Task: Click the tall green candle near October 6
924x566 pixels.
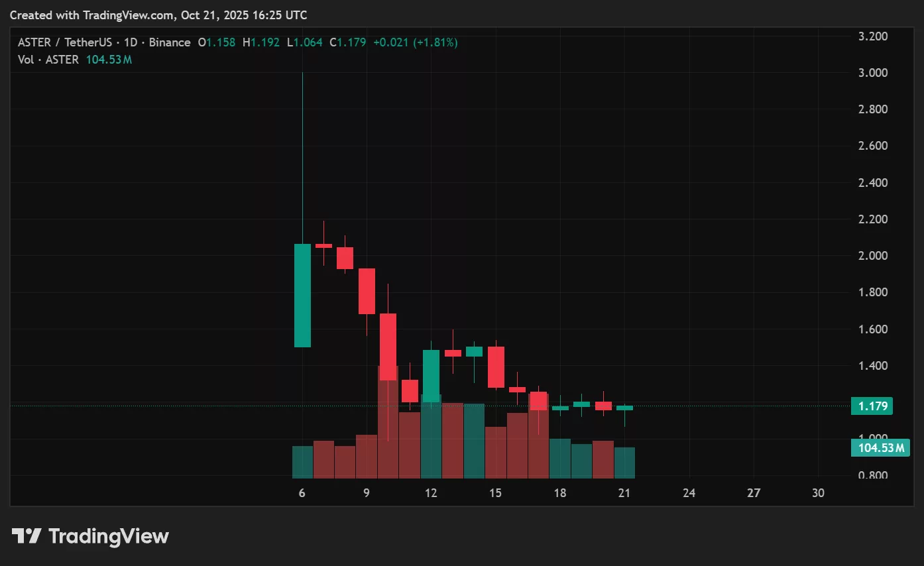Action: tap(303, 295)
